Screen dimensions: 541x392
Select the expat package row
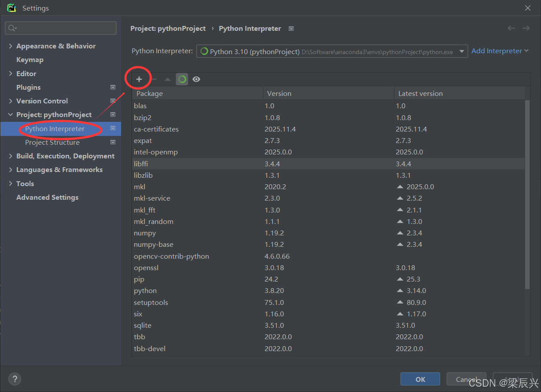click(328, 140)
